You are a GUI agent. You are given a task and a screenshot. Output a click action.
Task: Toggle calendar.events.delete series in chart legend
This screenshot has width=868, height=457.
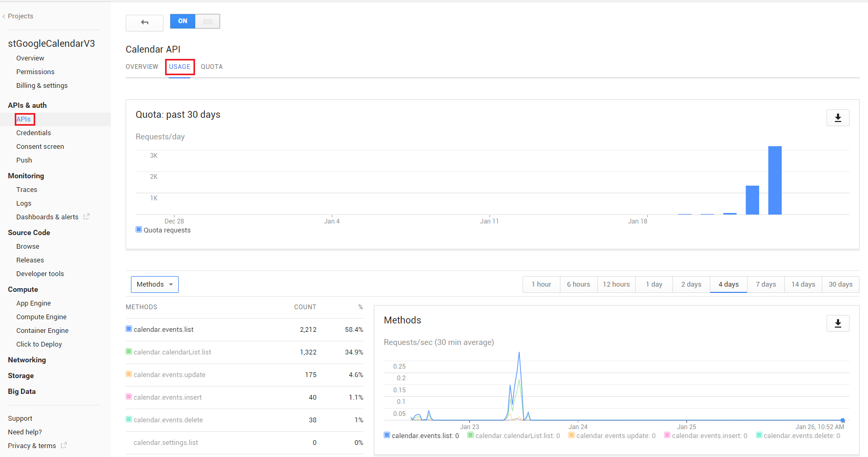[x=798, y=435]
